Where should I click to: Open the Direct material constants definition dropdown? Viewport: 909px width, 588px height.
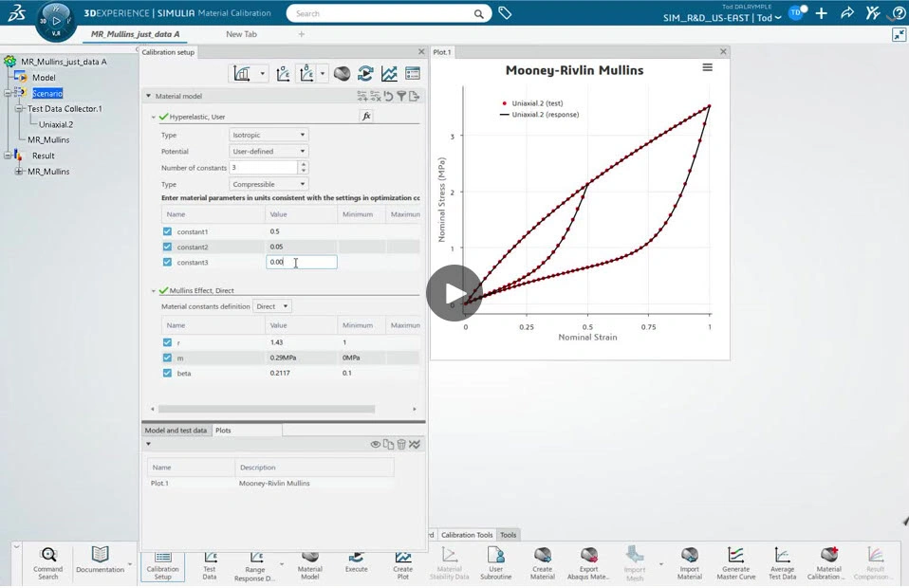pos(272,306)
